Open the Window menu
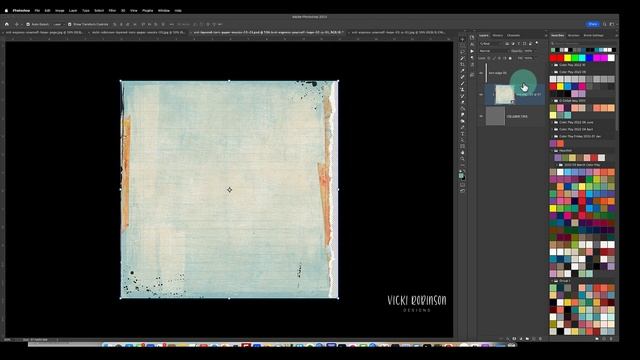The height and width of the screenshot is (360, 640). pyautogui.click(x=164, y=11)
